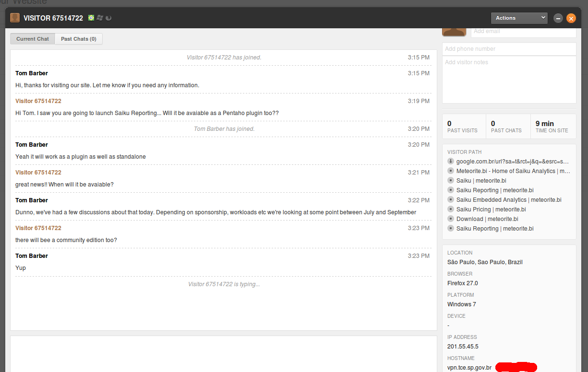588x372 pixels.
Task: Click the chat message input box
Action: (x=224, y=354)
